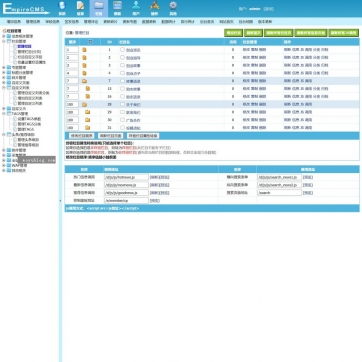Click the folder icon in row ID 7
The width and height of the screenshot is (362, 362).
[x=84, y=81]
